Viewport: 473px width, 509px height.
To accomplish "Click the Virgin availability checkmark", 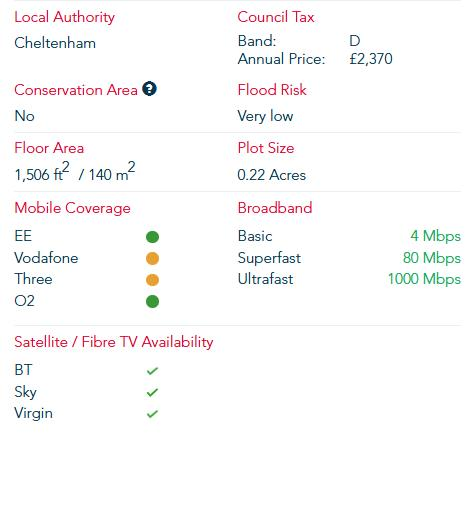I will [152, 414].
